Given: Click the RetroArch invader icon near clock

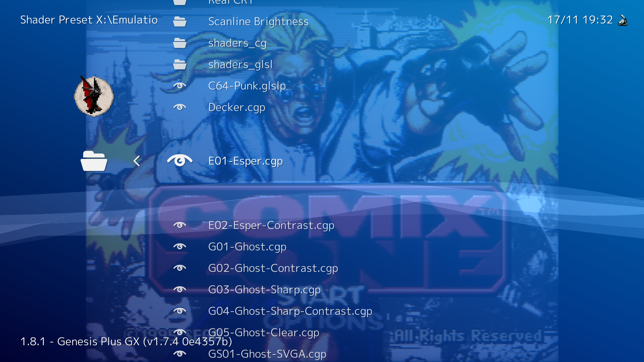Looking at the screenshot, I should (623, 20).
